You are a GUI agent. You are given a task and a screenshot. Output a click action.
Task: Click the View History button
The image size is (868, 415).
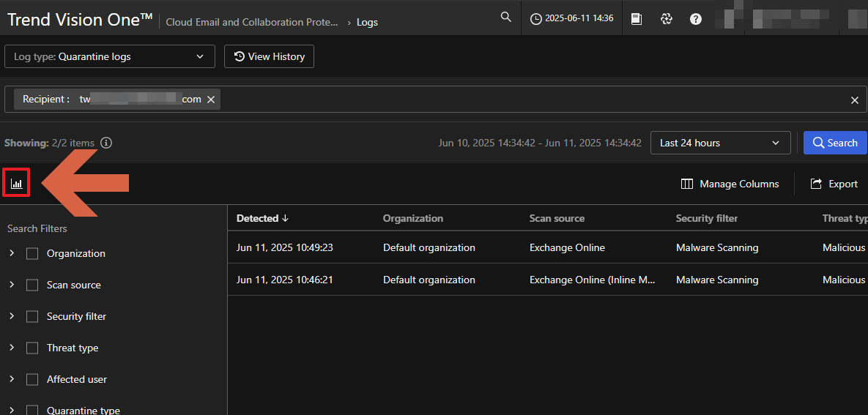[269, 56]
